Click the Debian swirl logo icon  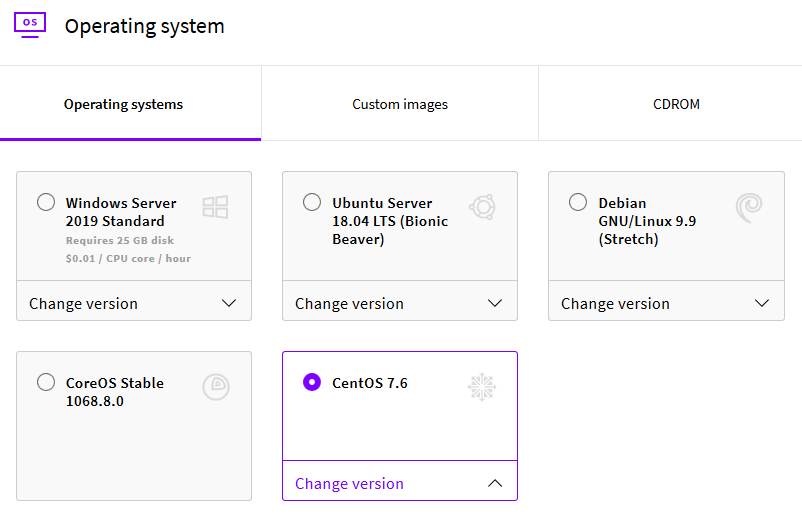click(748, 207)
